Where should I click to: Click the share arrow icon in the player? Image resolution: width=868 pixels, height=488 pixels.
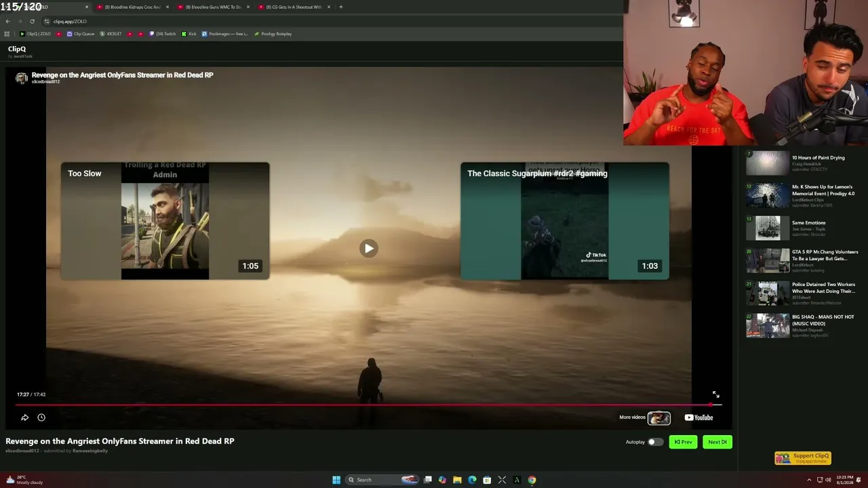25,418
